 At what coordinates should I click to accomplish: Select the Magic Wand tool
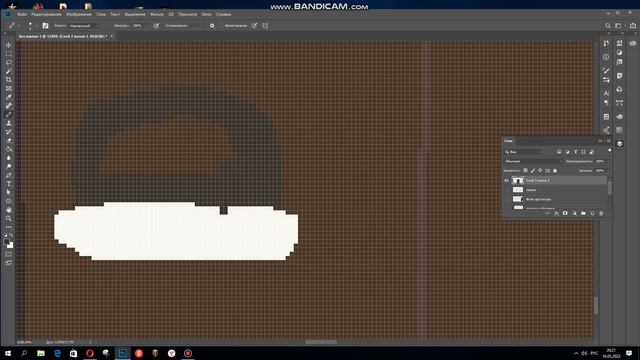[x=9, y=71]
